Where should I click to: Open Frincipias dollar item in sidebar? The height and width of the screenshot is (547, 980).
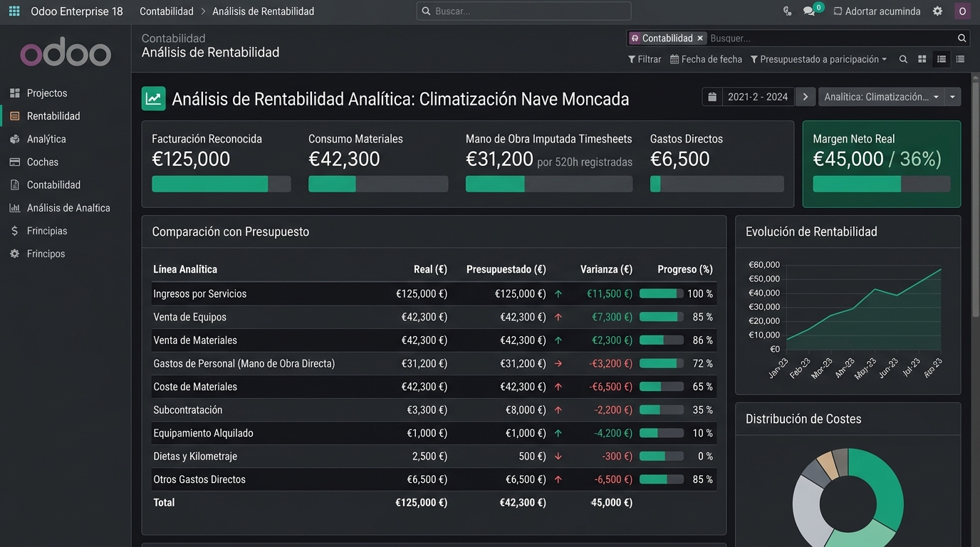[47, 231]
